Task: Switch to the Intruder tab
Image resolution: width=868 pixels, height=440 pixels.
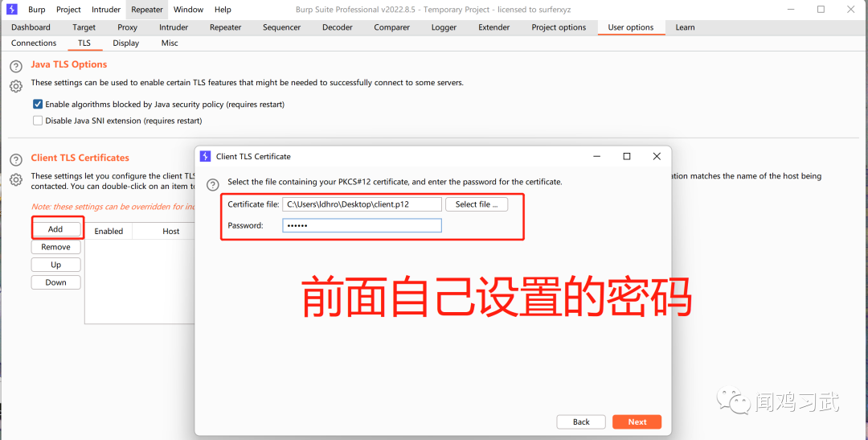Action: [174, 27]
